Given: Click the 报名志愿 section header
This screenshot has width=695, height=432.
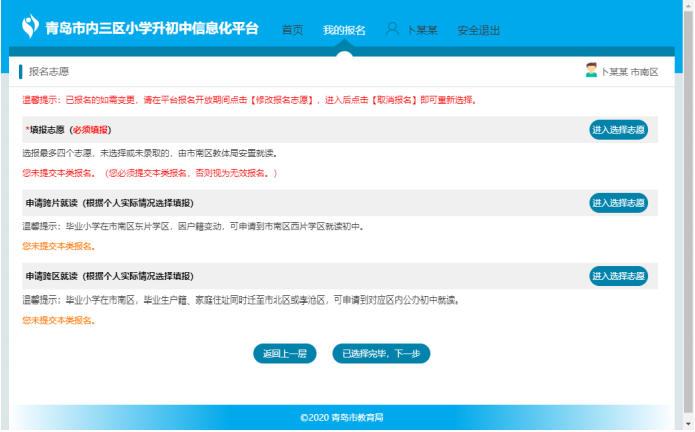Looking at the screenshot, I should [49, 72].
